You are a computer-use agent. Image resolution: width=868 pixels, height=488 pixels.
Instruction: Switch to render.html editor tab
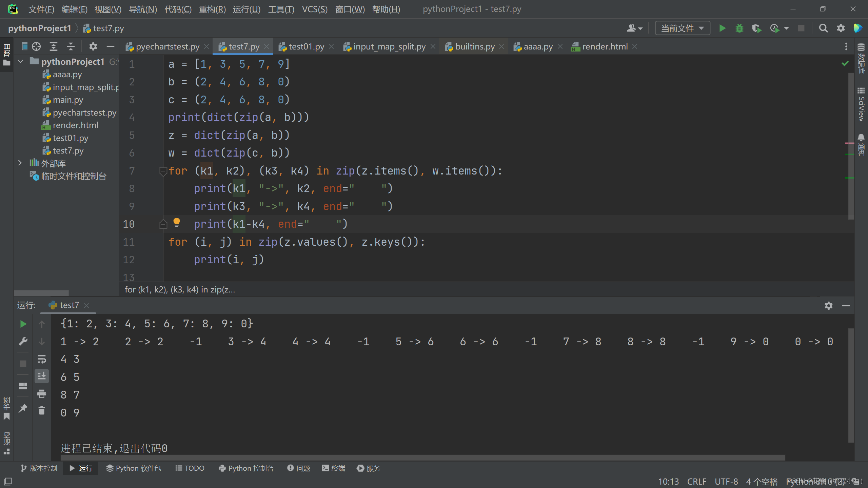pyautogui.click(x=605, y=46)
